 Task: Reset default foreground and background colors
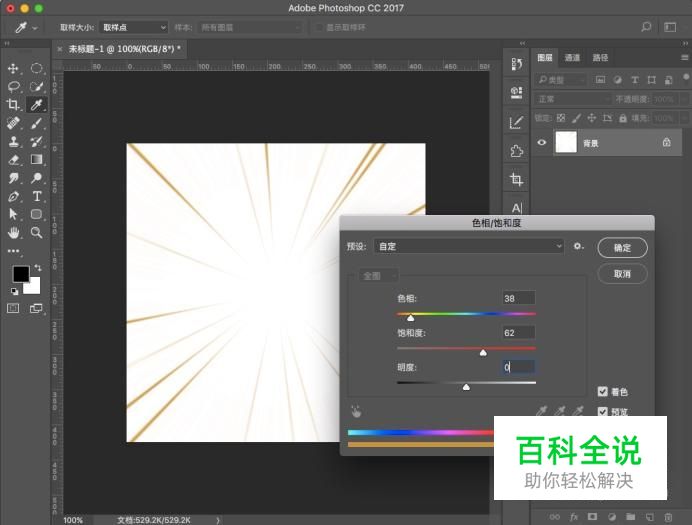(x=15, y=291)
